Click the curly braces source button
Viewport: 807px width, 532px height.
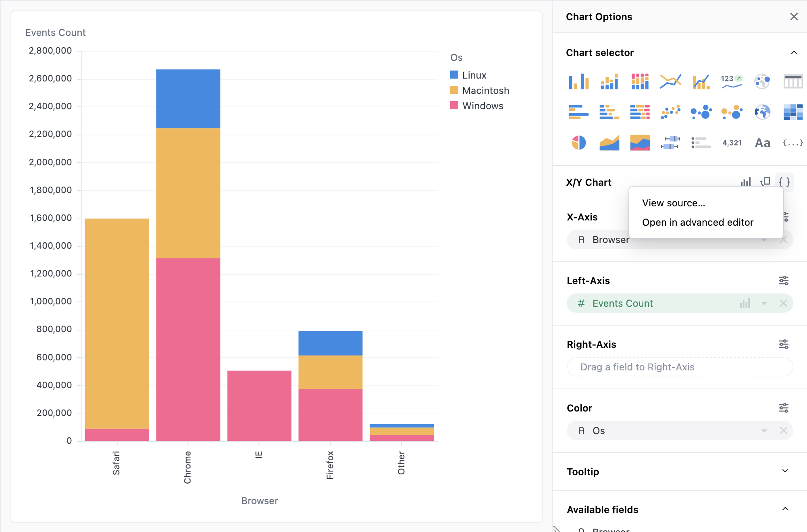tap(784, 182)
